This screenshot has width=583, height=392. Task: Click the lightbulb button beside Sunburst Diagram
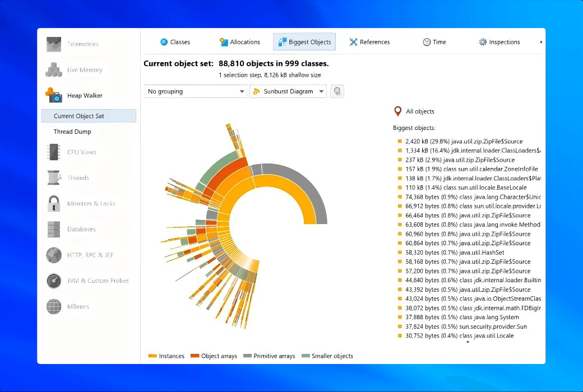[x=337, y=91]
